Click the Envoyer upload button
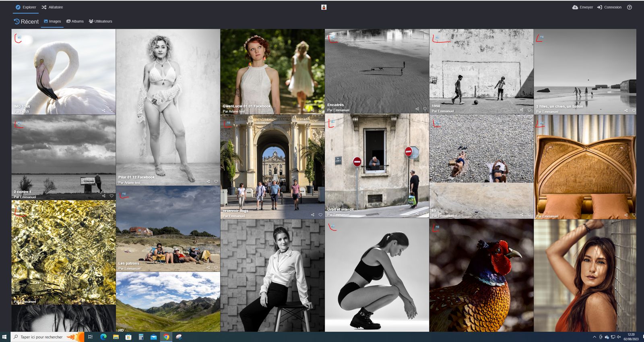Viewport: 644px width, 342px height. 582,7
